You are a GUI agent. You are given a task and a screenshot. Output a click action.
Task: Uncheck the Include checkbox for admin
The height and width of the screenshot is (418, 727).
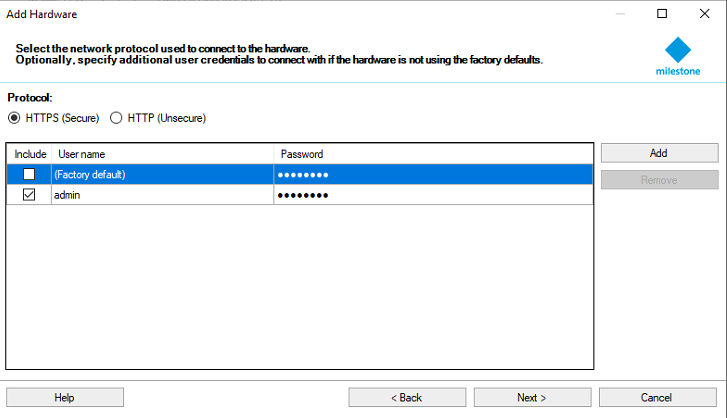(x=29, y=195)
